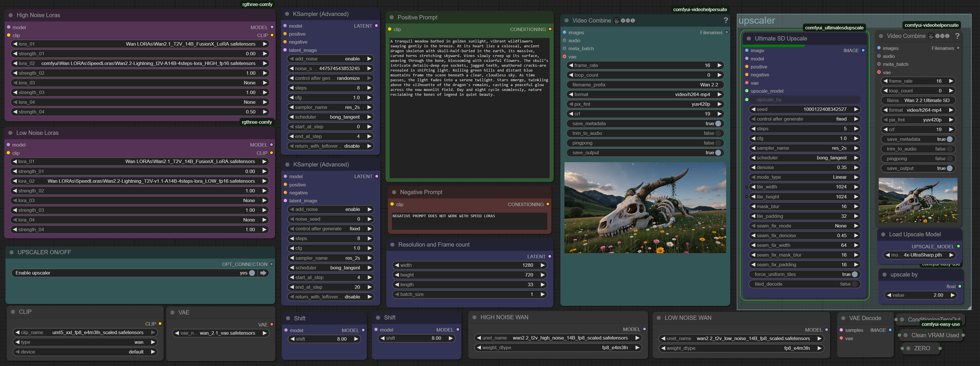Click the Load Upscale Model collapse dot
This screenshot has height=366, width=980.
click(x=883, y=235)
